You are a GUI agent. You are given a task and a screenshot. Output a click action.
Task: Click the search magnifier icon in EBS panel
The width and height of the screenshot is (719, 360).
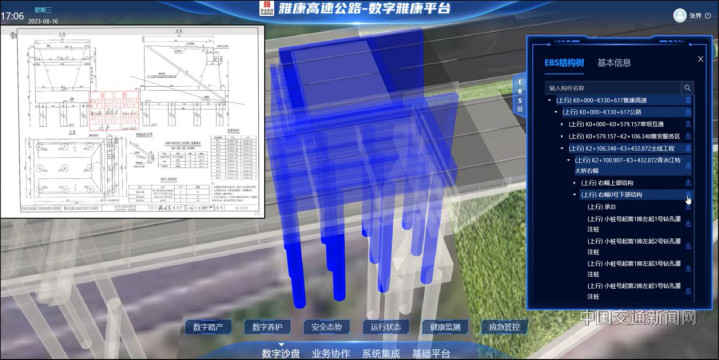coord(687,88)
